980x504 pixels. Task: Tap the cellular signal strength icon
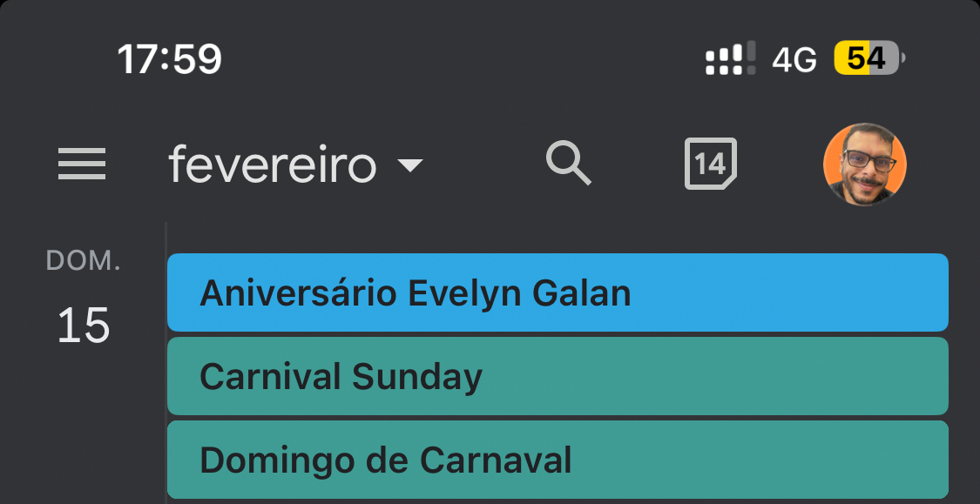tap(730, 59)
